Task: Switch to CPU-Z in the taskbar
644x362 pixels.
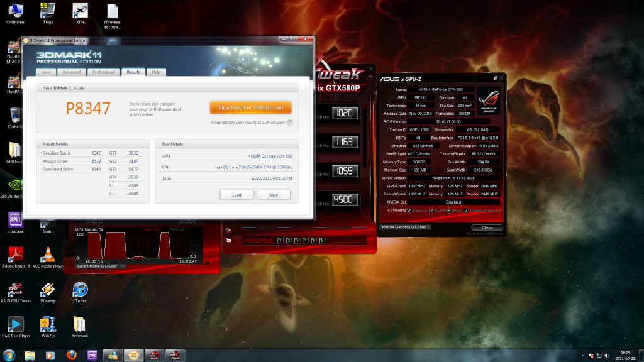Action: [92, 356]
